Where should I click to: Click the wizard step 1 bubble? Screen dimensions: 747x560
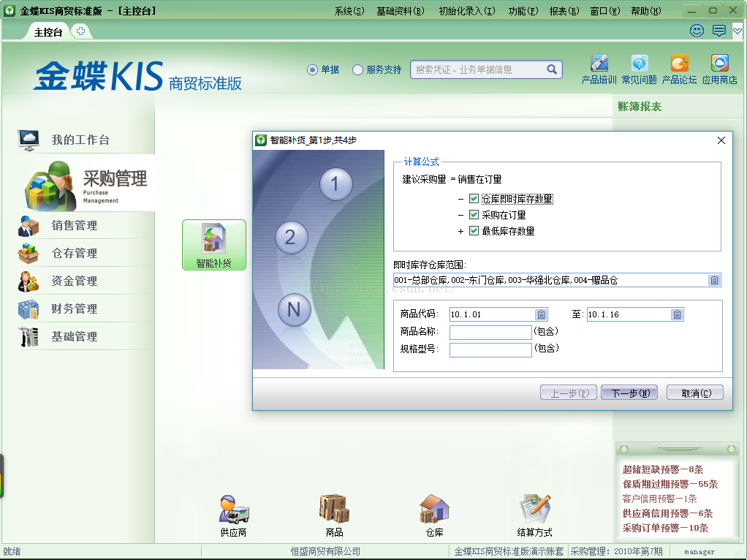pos(336,184)
